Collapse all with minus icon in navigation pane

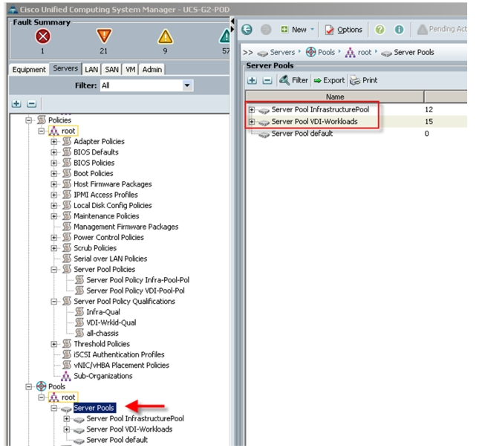[31, 103]
